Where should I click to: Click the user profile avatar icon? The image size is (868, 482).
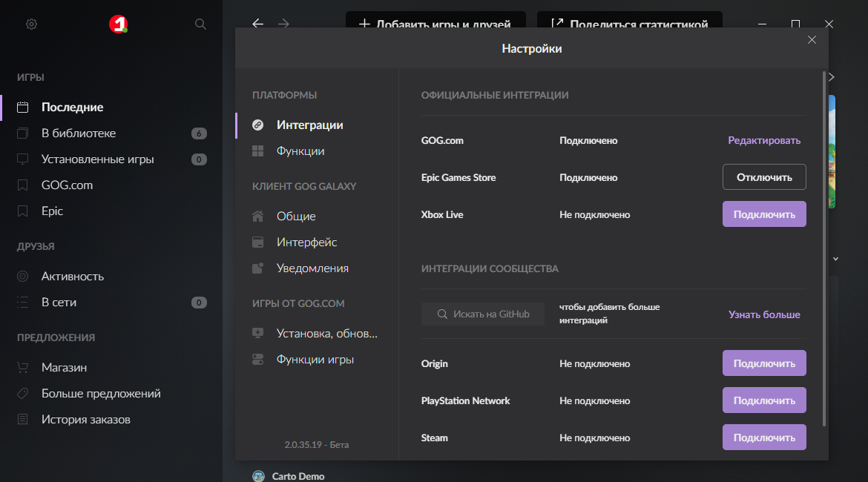tap(118, 24)
